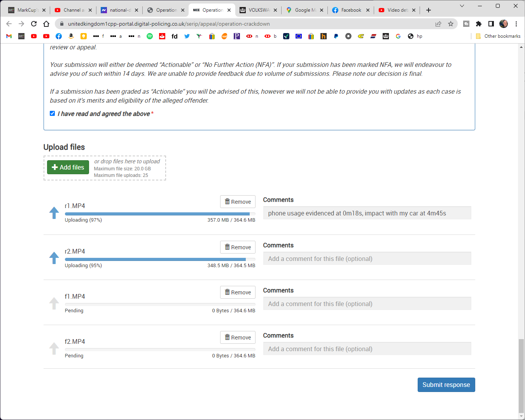Open the Other bookmarks folder
The width and height of the screenshot is (525, 420).
click(x=498, y=36)
